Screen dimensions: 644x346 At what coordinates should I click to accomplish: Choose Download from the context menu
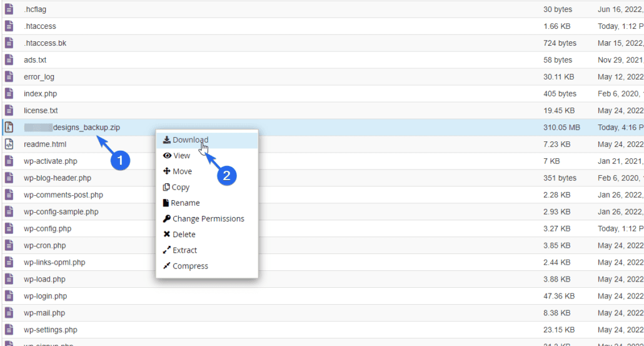(x=207, y=140)
